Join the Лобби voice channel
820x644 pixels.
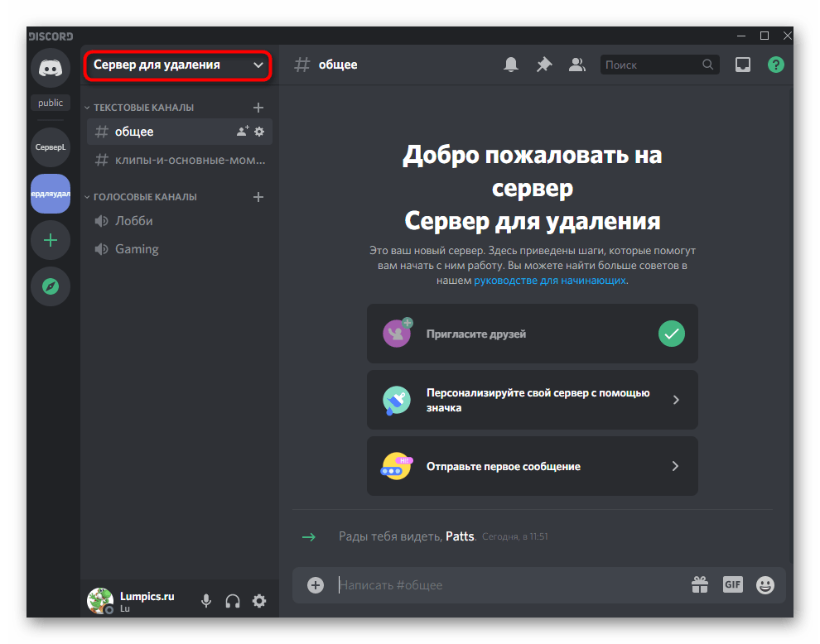[x=180, y=221]
